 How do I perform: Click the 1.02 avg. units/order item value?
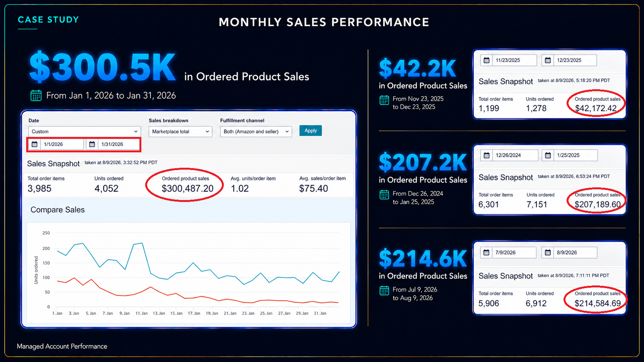point(240,189)
